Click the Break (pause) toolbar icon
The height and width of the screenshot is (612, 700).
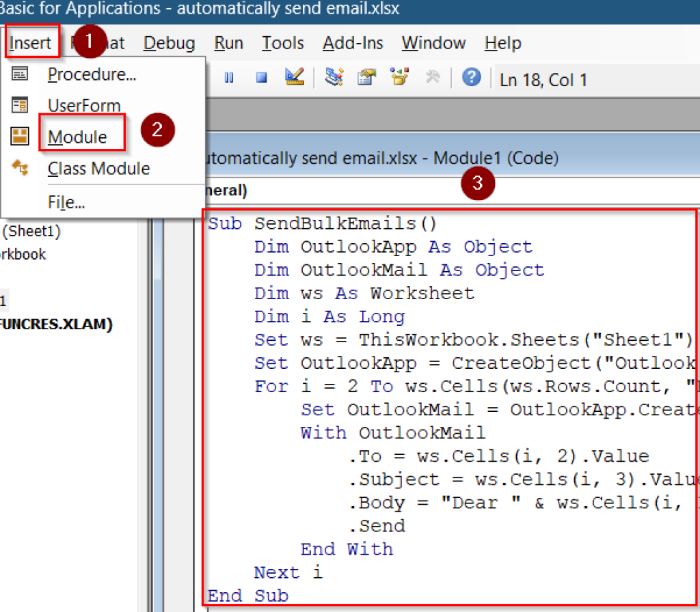point(229,77)
